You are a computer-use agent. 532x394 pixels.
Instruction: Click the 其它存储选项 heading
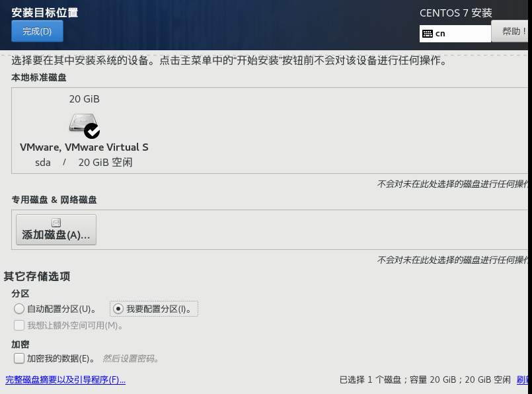click(x=37, y=276)
